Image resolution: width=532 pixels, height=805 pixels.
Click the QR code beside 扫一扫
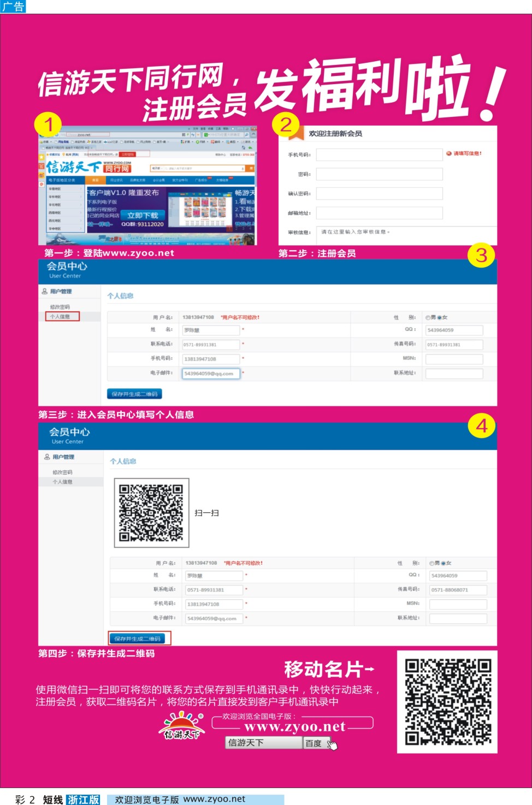(151, 513)
